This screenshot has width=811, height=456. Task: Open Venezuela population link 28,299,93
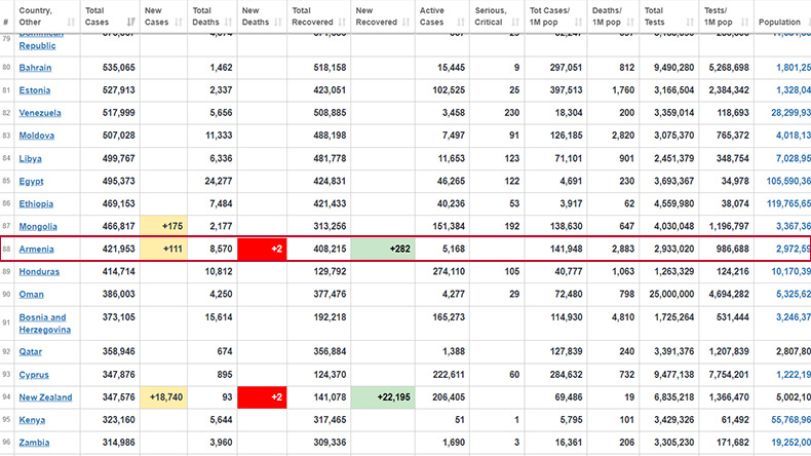(x=791, y=113)
